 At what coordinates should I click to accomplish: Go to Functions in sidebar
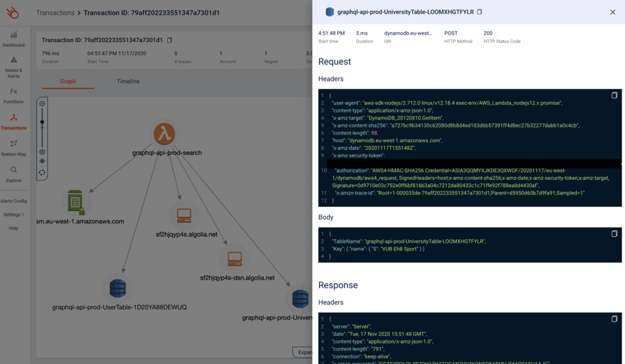[13, 96]
